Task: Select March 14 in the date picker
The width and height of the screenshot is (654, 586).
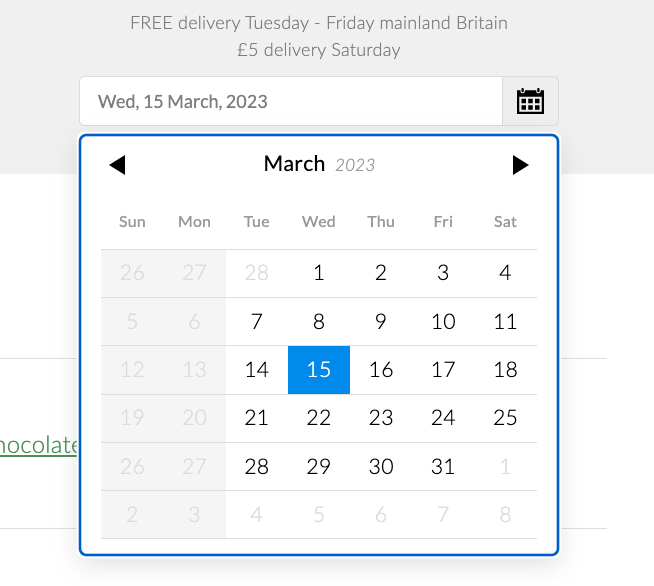Action: point(257,370)
